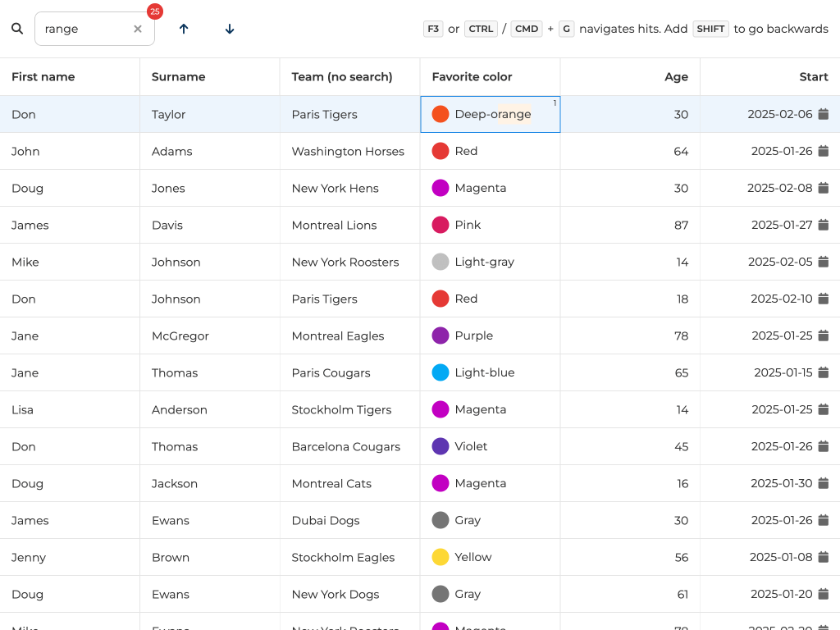Screen dimensions: 840x630
Task: Open calendar icon for 2025-01-08 date
Action: click(x=824, y=557)
